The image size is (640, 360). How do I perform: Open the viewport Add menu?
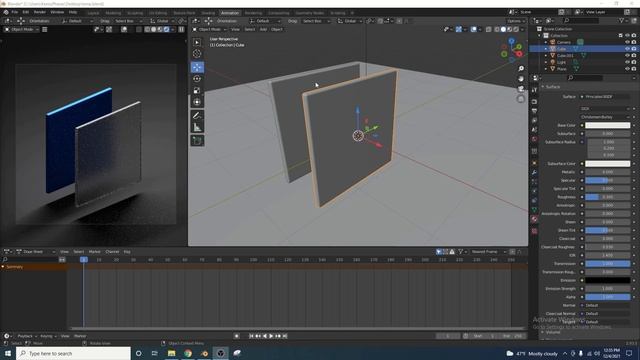(x=263, y=29)
